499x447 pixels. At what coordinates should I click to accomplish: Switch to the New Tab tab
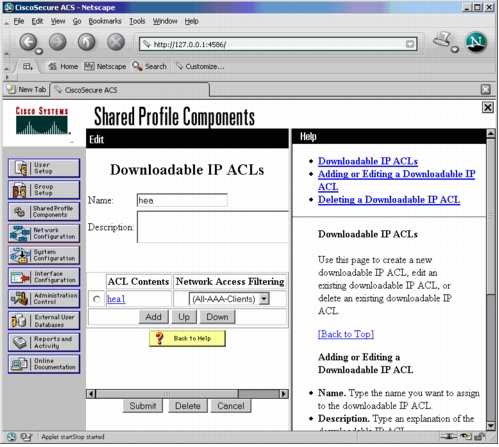[26, 90]
